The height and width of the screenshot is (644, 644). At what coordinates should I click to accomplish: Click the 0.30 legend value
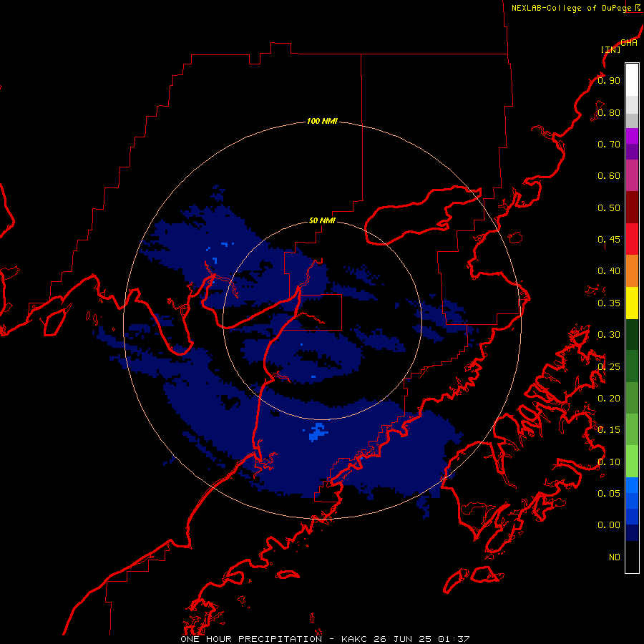point(609,335)
